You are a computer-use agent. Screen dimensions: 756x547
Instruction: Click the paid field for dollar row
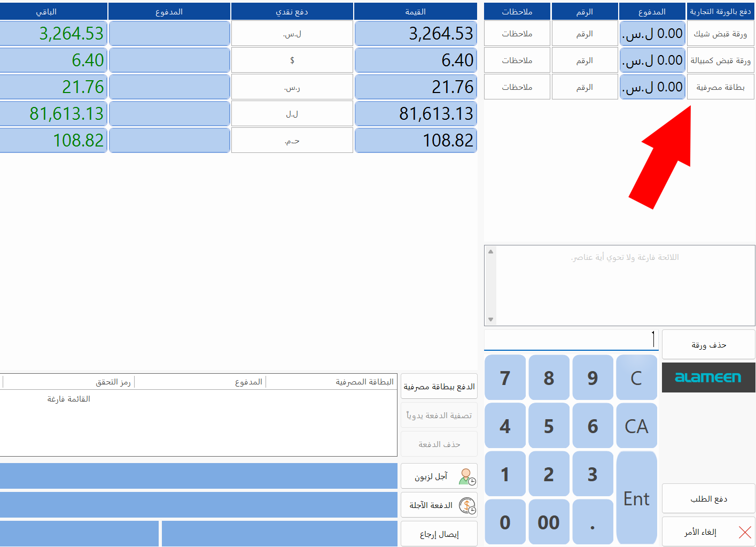(x=169, y=60)
